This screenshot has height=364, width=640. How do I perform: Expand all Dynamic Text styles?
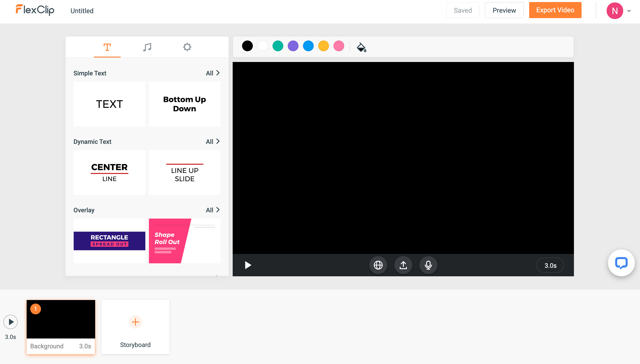tap(213, 141)
